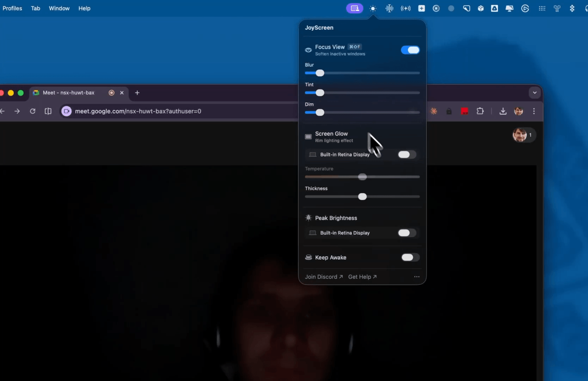Image resolution: width=588 pixels, height=381 pixels.
Task: Turn on Keep Awake switch
Action: point(410,258)
